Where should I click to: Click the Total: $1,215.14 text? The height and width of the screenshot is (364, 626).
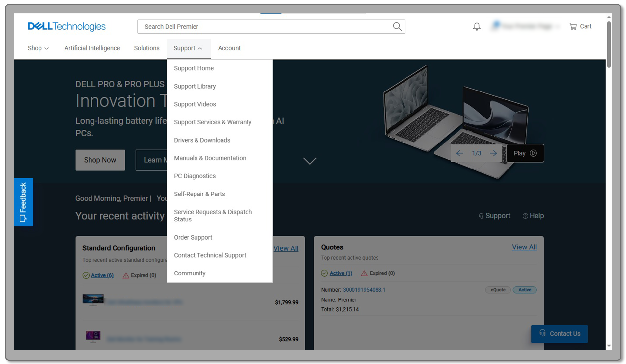click(x=340, y=310)
